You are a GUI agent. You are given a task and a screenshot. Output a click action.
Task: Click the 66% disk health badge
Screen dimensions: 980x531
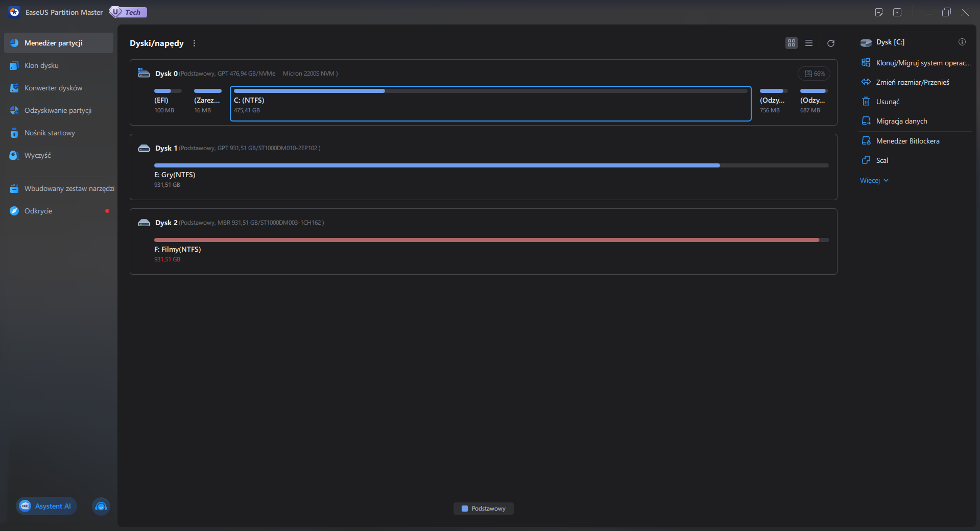click(x=814, y=74)
